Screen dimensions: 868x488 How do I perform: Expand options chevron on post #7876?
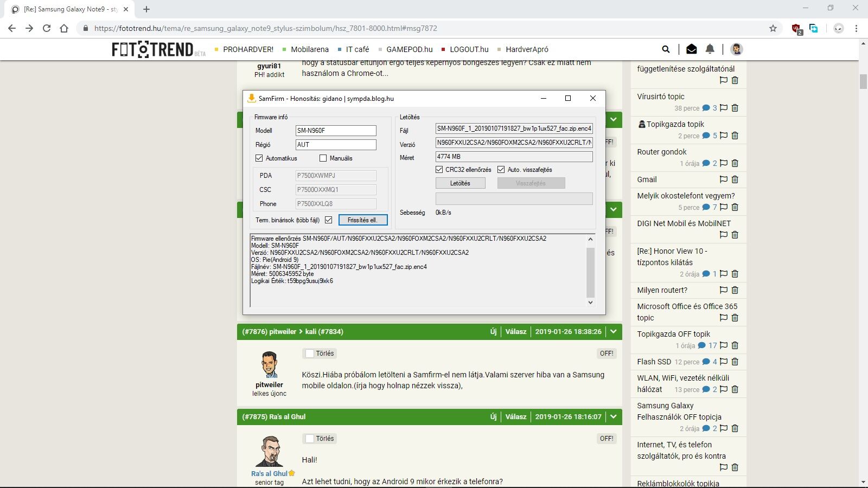[x=614, y=332]
